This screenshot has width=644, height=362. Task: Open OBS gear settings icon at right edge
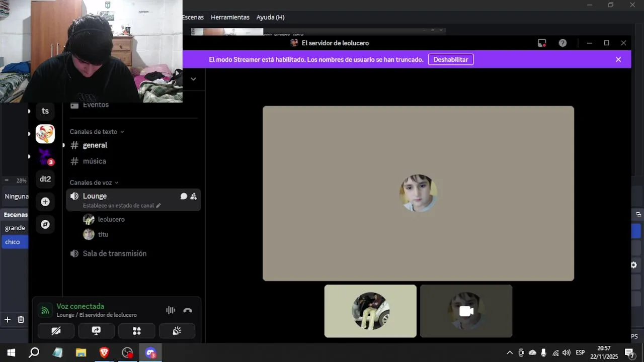(x=634, y=265)
